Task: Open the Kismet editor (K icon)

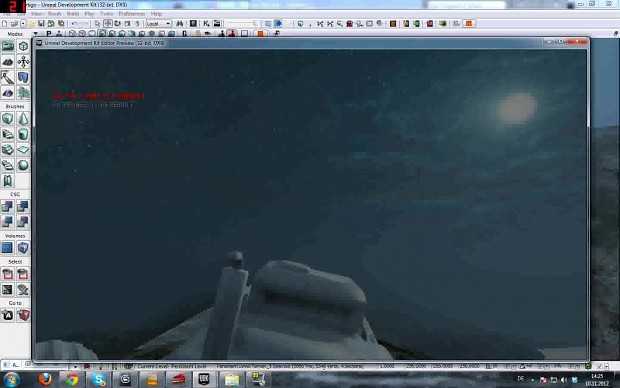Action: tap(206, 24)
